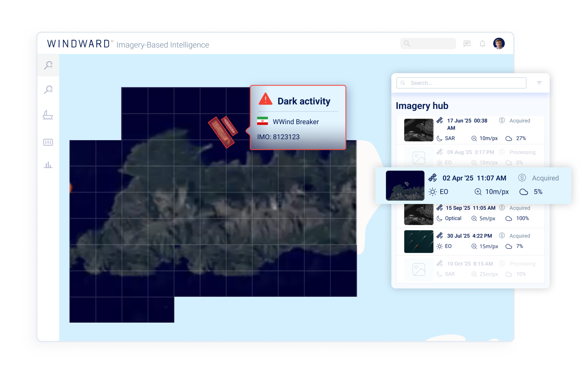Click the 02 Apr '25 11:07 AM date text
587x392 pixels.
tap(474, 178)
